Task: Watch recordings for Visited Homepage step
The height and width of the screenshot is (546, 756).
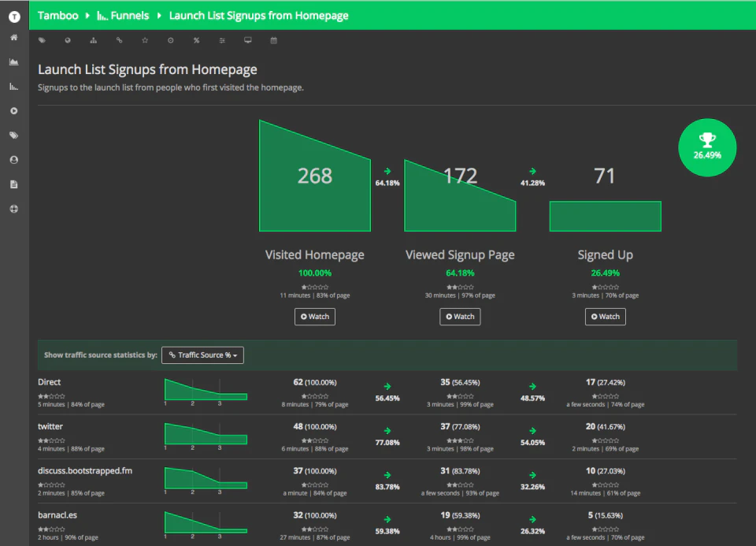Action: pyautogui.click(x=315, y=317)
